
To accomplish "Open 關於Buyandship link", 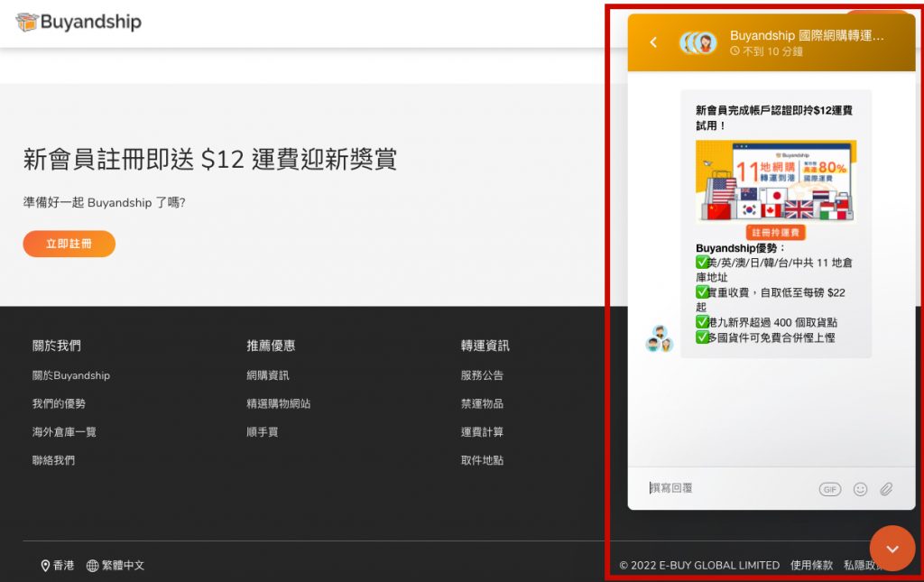I will (70, 375).
